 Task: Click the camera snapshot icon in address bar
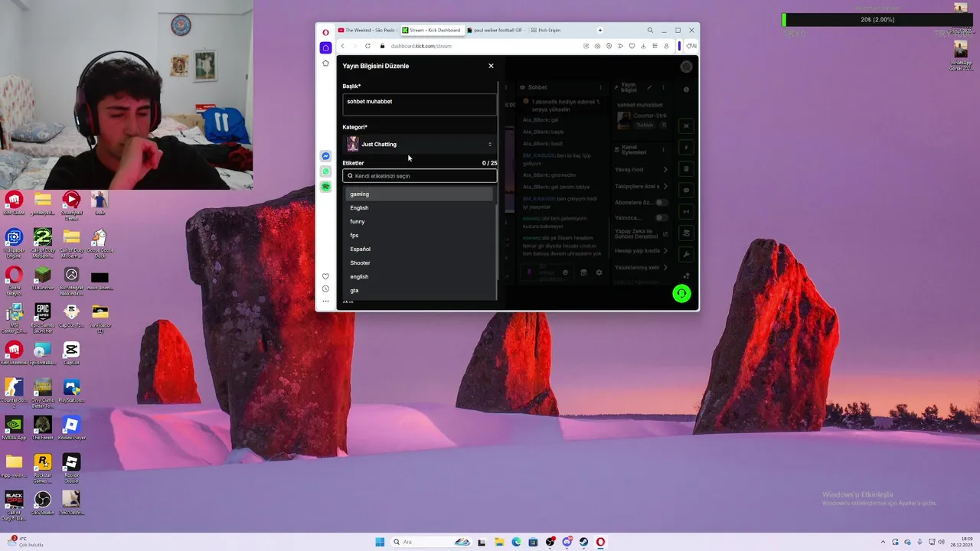coord(597,46)
